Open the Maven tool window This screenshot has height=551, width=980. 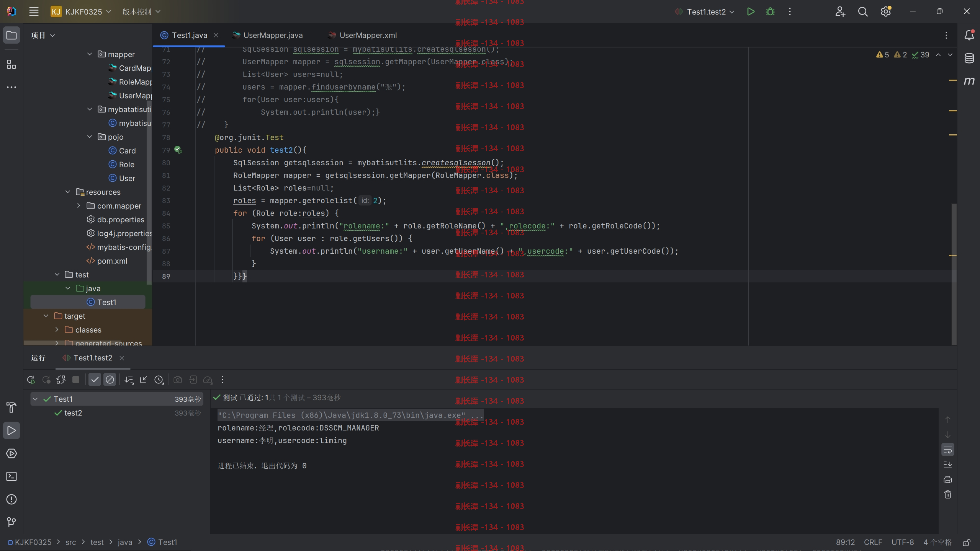point(969,81)
